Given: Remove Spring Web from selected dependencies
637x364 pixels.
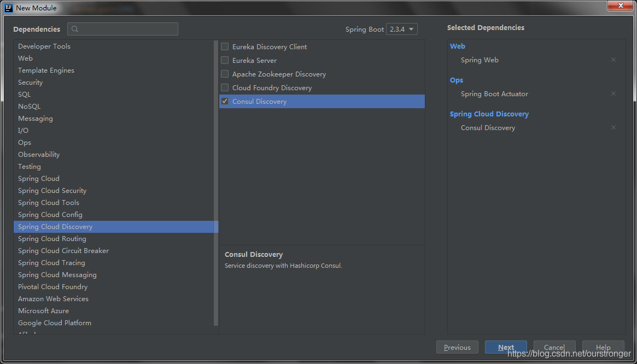Looking at the screenshot, I should pos(613,60).
